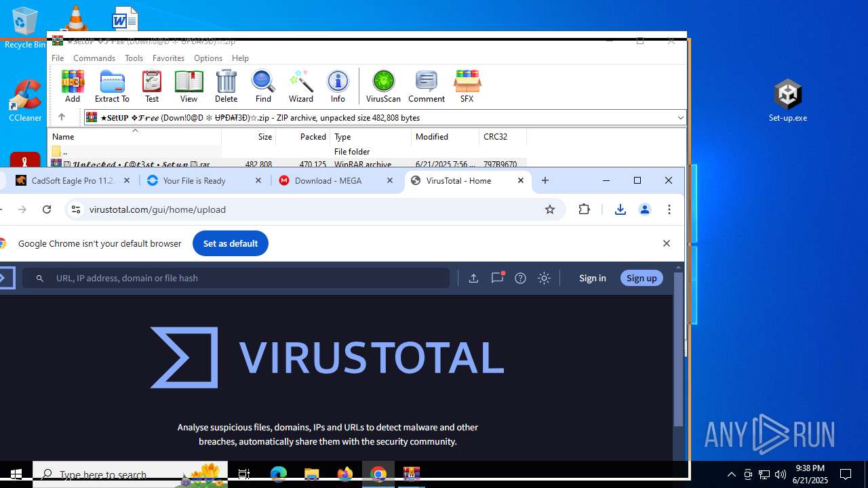Open Microsoft Edge from taskbar
The height and width of the screenshot is (488, 868).
click(279, 474)
